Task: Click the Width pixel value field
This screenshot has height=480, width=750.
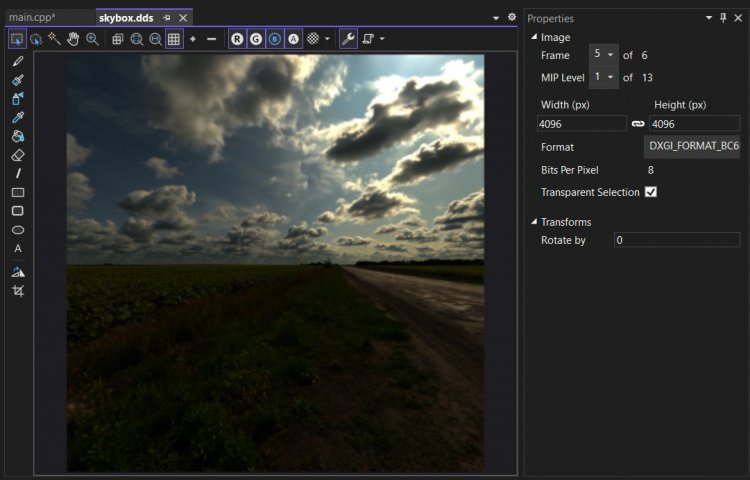Action: pos(581,124)
